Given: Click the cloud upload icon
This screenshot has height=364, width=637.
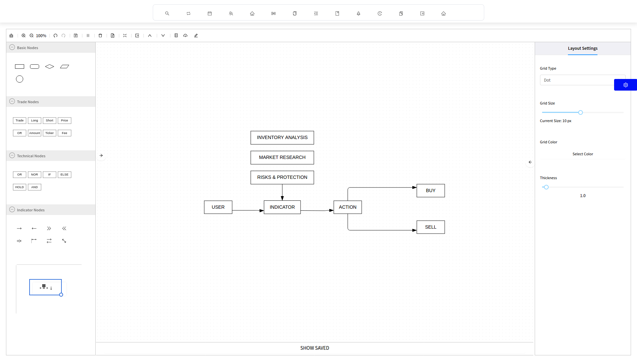Looking at the screenshot, I should (185, 36).
